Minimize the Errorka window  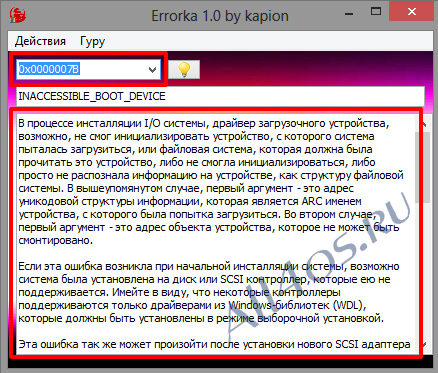click(349, 14)
